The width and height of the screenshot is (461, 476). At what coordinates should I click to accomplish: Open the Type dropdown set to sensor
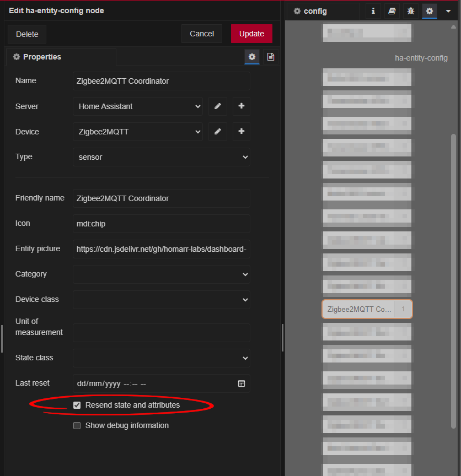(x=162, y=157)
